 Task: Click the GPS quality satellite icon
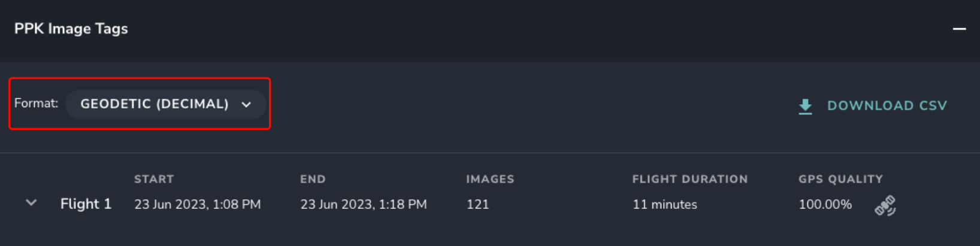click(885, 205)
